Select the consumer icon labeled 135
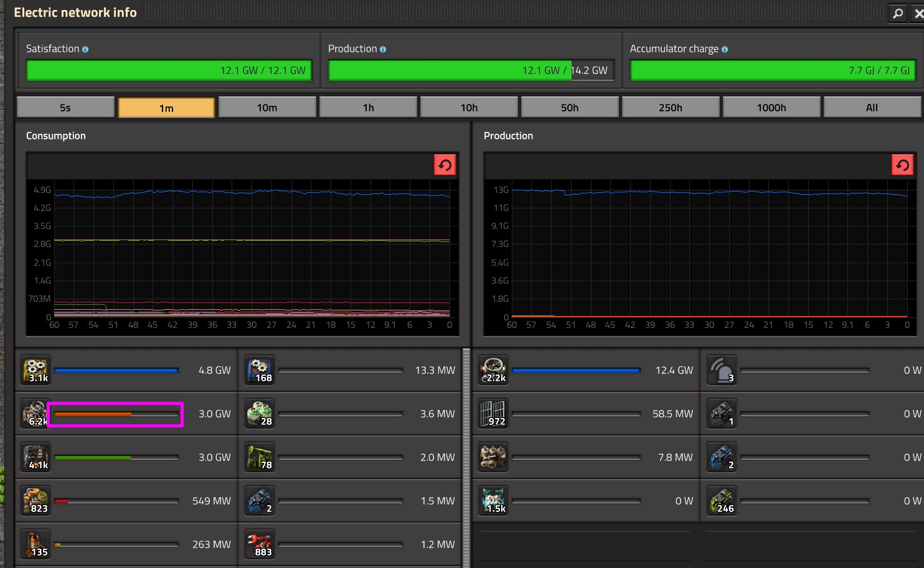 coord(35,544)
